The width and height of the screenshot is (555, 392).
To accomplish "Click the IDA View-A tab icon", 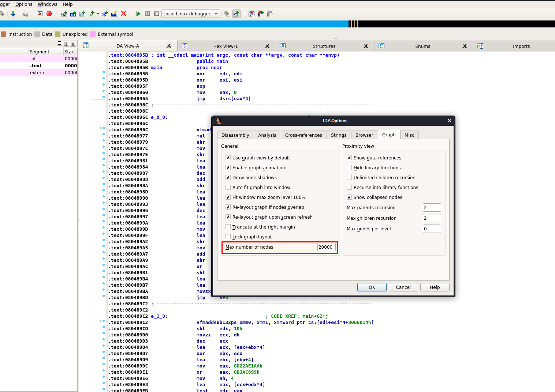I will (86, 46).
